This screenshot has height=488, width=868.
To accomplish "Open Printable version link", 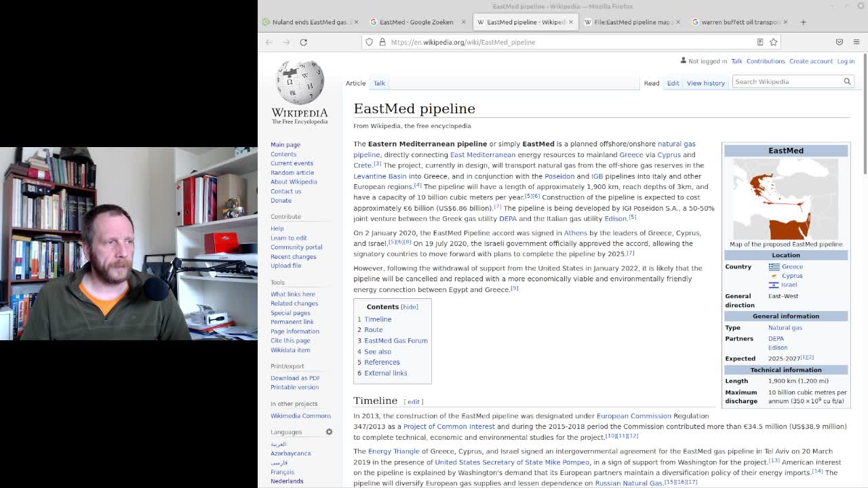I will [294, 387].
